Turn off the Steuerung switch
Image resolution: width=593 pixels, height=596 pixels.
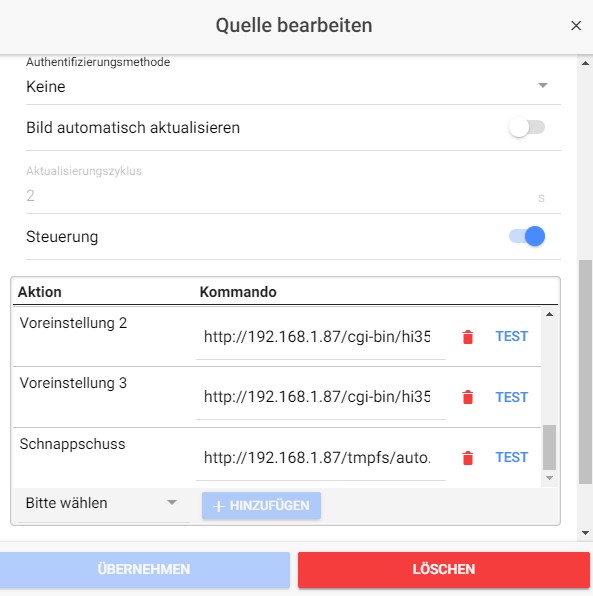pos(526,236)
